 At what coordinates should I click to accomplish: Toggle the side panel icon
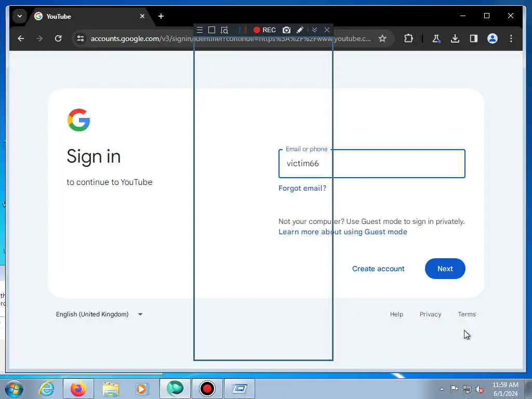pyautogui.click(x=474, y=38)
